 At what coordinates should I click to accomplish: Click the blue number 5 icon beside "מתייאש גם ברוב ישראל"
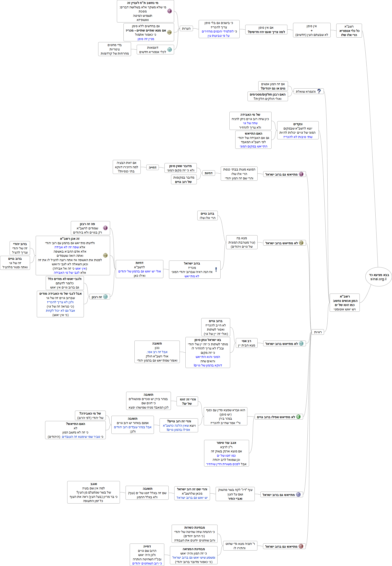[298, 495]
